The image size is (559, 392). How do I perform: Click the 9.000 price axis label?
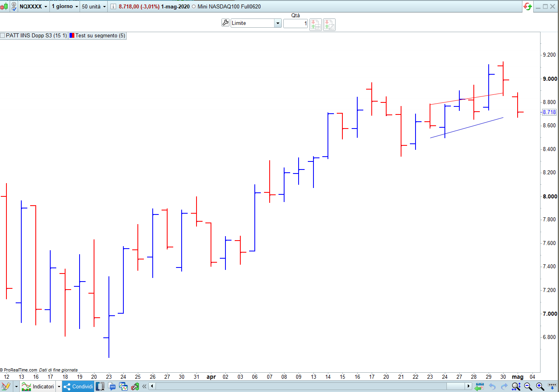550,79
